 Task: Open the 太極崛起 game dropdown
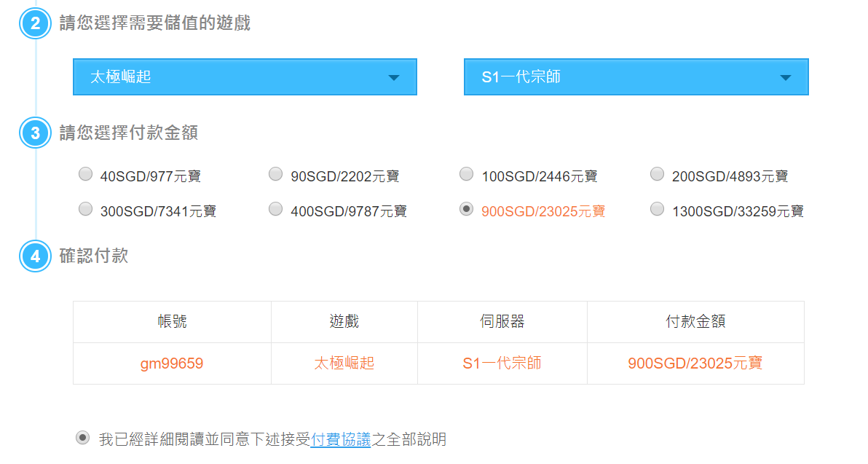[x=245, y=77]
